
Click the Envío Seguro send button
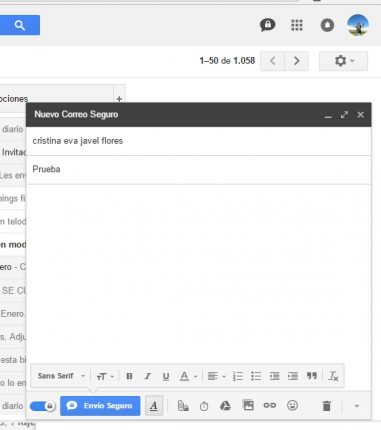coord(100,406)
